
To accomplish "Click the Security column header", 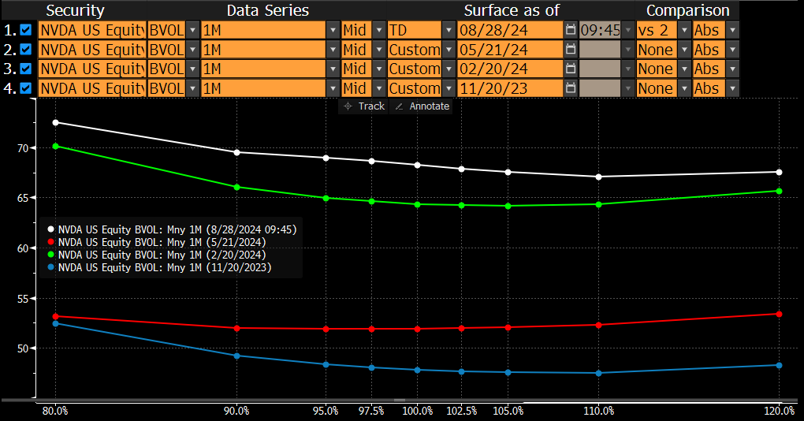I will 75,10.
